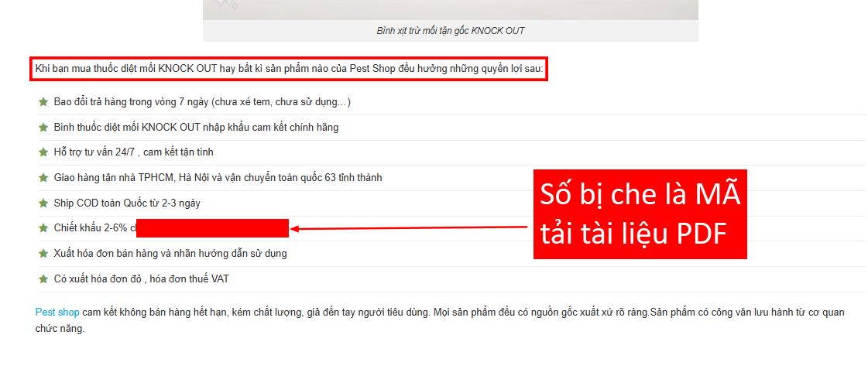This screenshot has height=369, width=868.
Task: Click the red box hiding the discount code
Action: (212, 228)
